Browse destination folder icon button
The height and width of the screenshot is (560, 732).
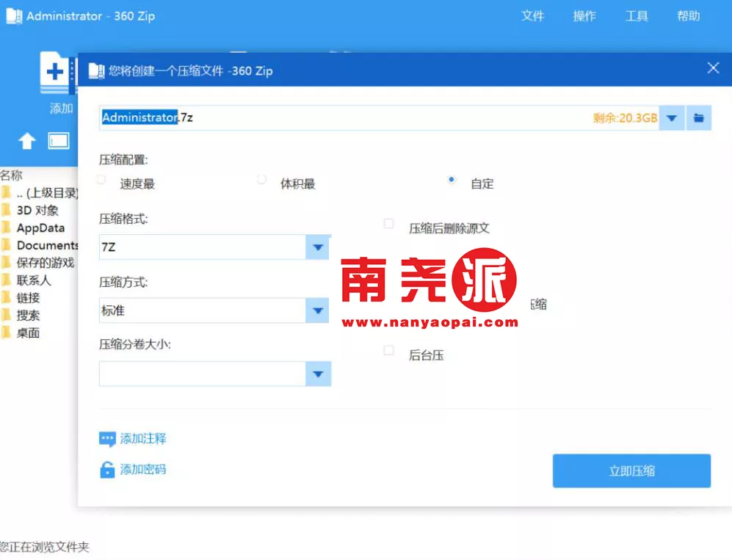[698, 118]
